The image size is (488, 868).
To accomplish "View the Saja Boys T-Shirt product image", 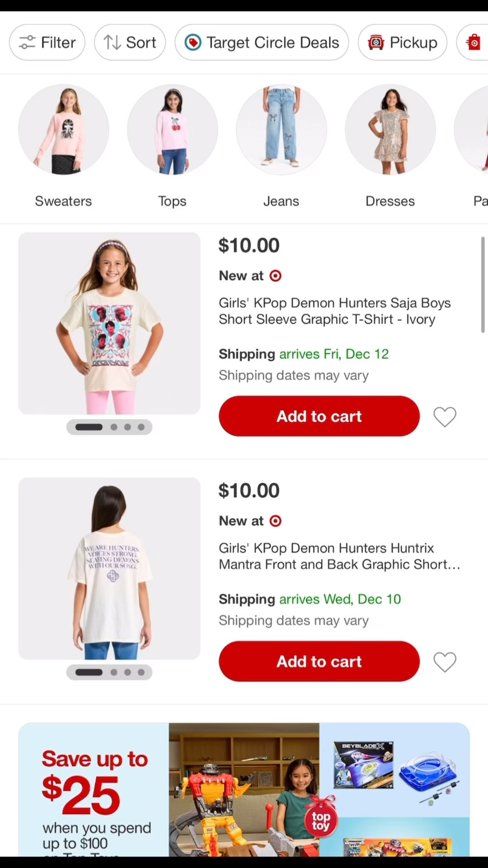I will (109, 323).
